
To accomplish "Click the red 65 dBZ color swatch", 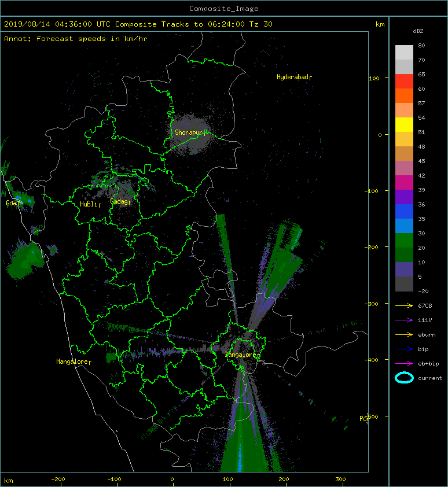I will coord(404,81).
